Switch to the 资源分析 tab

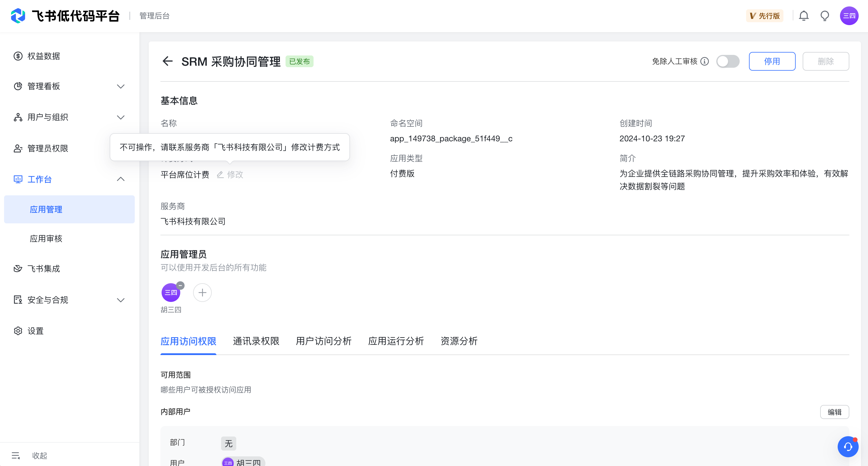459,341
